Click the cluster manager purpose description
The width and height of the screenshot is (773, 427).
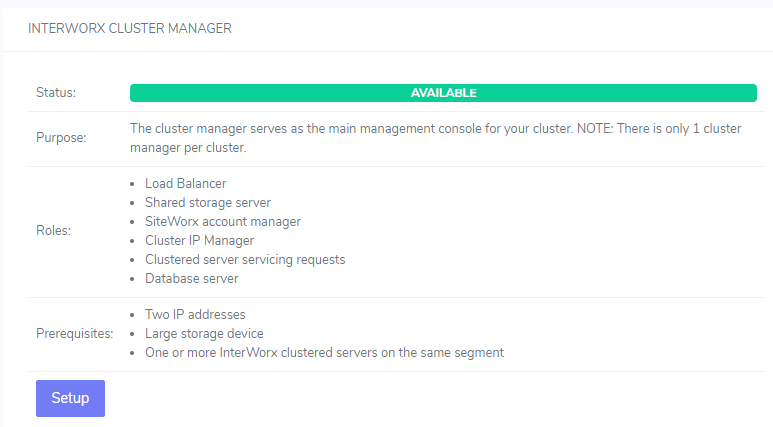click(x=436, y=138)
